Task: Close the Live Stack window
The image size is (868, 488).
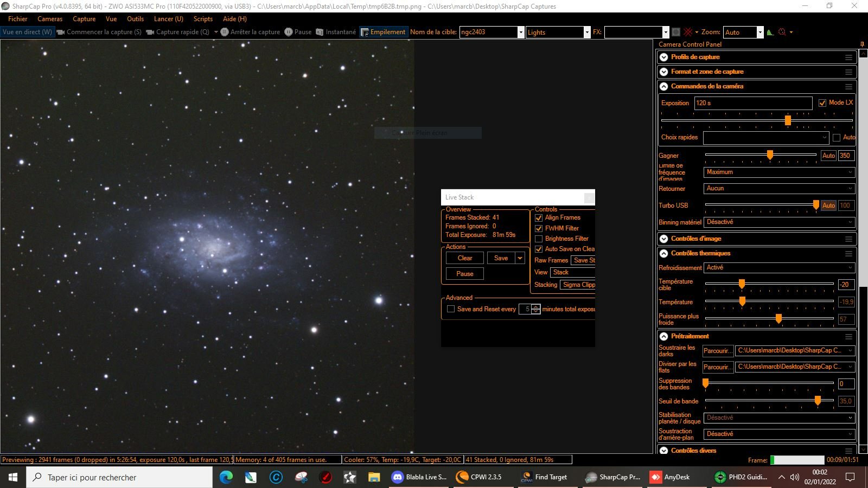Action: pyautogui.click(x=589, y=197)
